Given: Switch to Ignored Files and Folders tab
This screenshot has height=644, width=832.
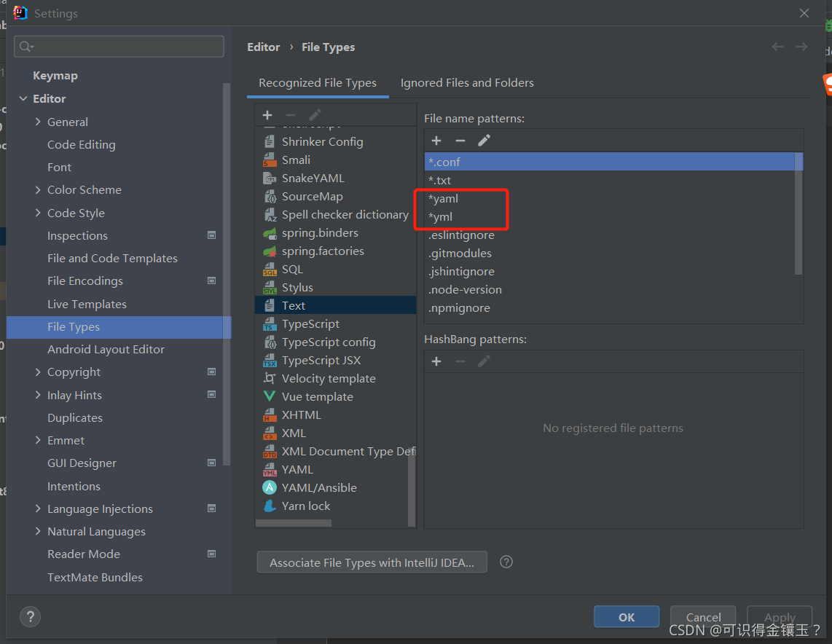Looking at the screenshot, I should click(467, 83).
